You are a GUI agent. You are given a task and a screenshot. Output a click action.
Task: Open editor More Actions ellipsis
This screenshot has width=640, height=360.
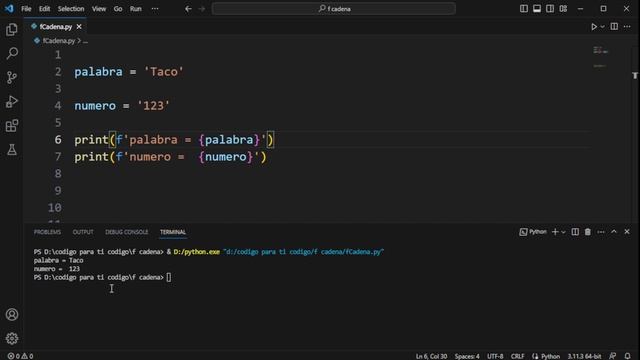click(x=627, y=27)
